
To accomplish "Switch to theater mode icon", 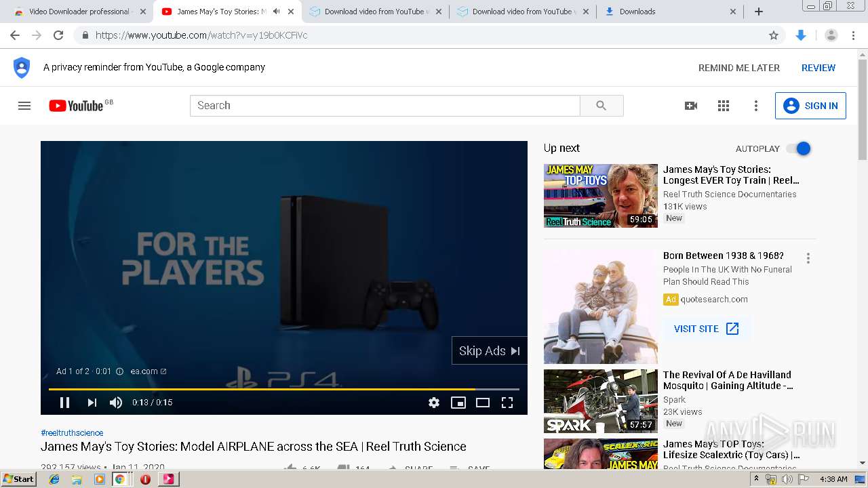I will 483,403.
